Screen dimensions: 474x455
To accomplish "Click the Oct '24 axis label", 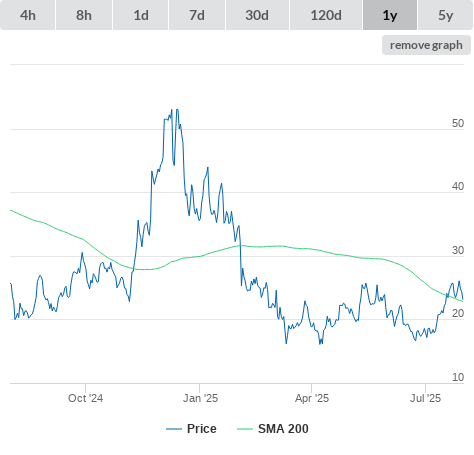I will [86, 398].
